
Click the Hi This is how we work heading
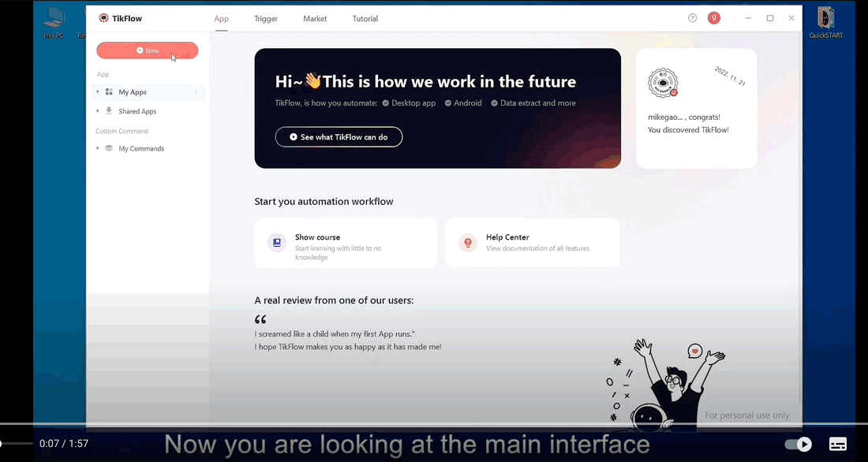pos(425,81)
